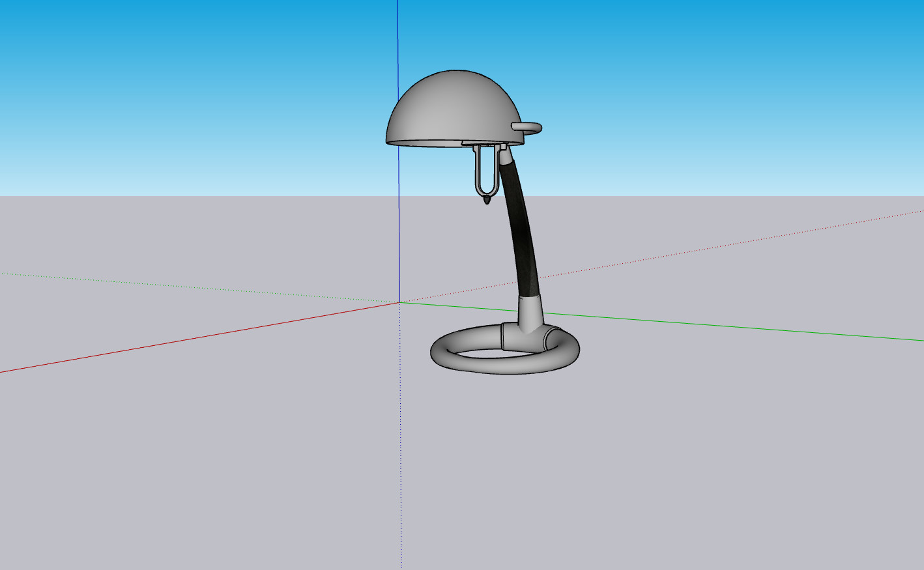Click the axes origin point

(x=399, y=302)
